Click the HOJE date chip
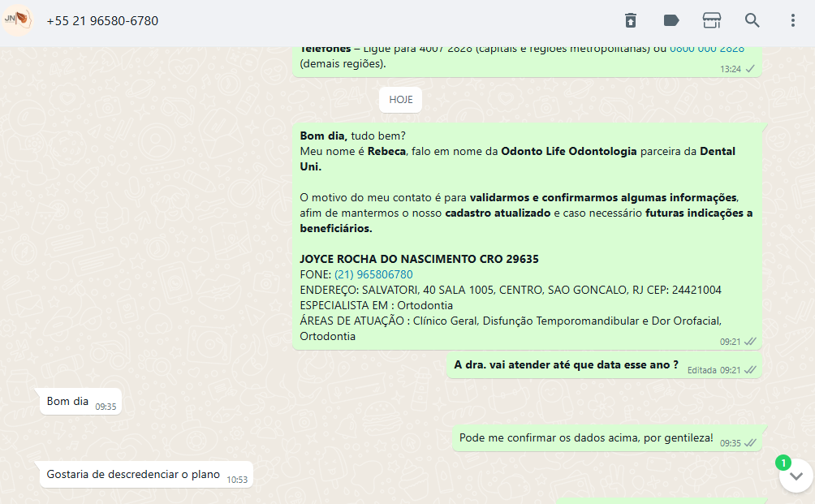The image size is (815, 504). click(x=400, y=100)
